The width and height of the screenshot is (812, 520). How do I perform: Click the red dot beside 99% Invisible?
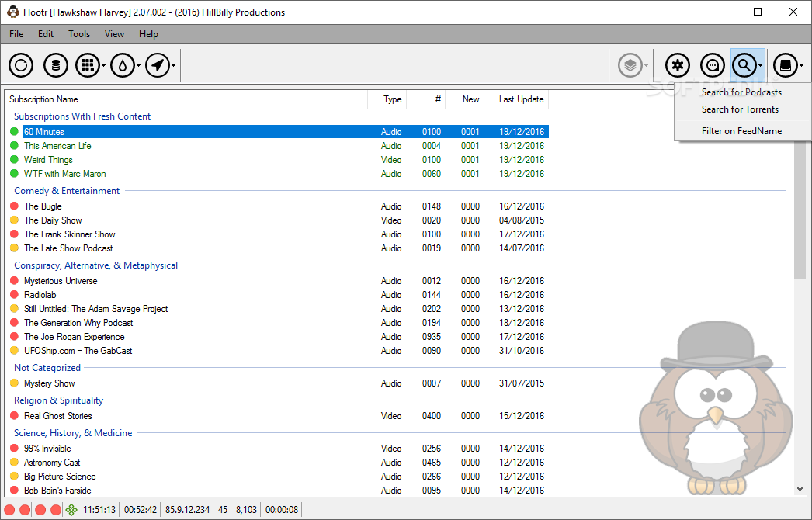(15, 449)
